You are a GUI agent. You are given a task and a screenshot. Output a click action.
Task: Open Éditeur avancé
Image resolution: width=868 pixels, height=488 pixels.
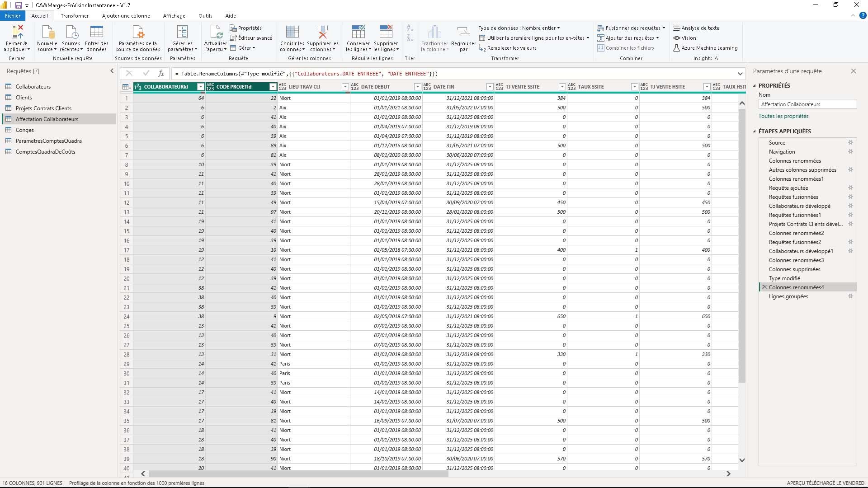coord(251,38)
